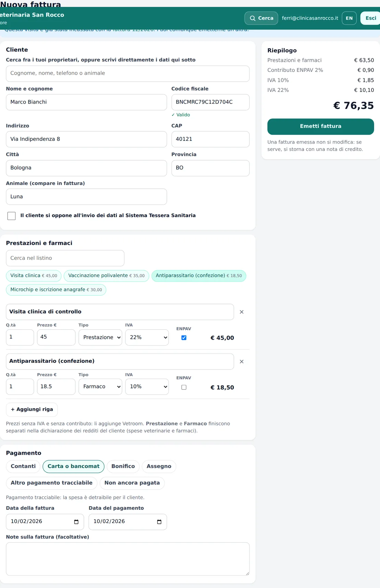This screenshot has height=588, width=380.
Task: Open Tipo dropdown showing Farmaco
Action: tap(100, 387)
